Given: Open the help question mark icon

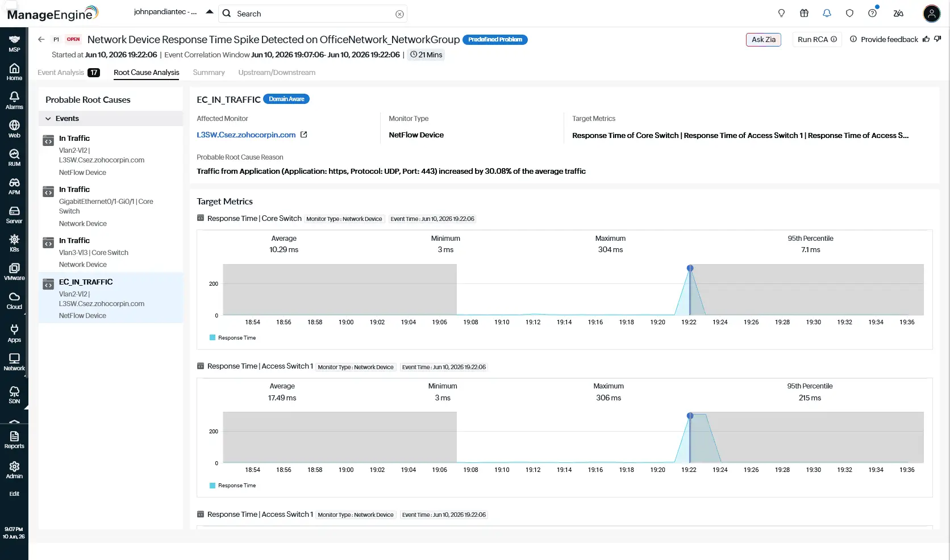Looking at the screenshot, I should point(873,13).
